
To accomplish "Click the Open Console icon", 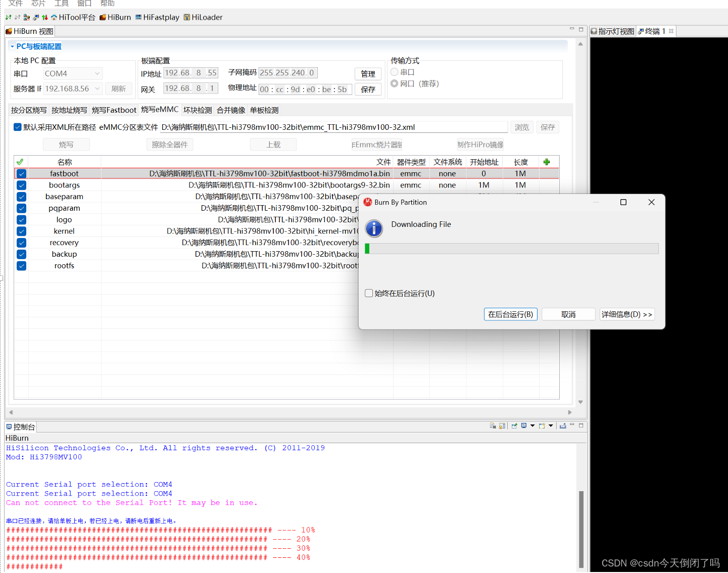I will click(x=542, y=426).
